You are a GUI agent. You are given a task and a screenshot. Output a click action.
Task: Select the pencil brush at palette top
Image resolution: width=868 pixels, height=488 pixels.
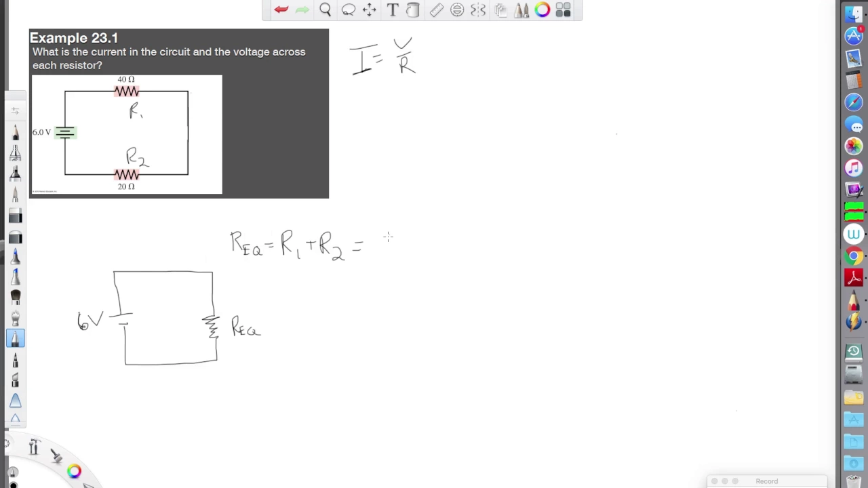point(15,132)
